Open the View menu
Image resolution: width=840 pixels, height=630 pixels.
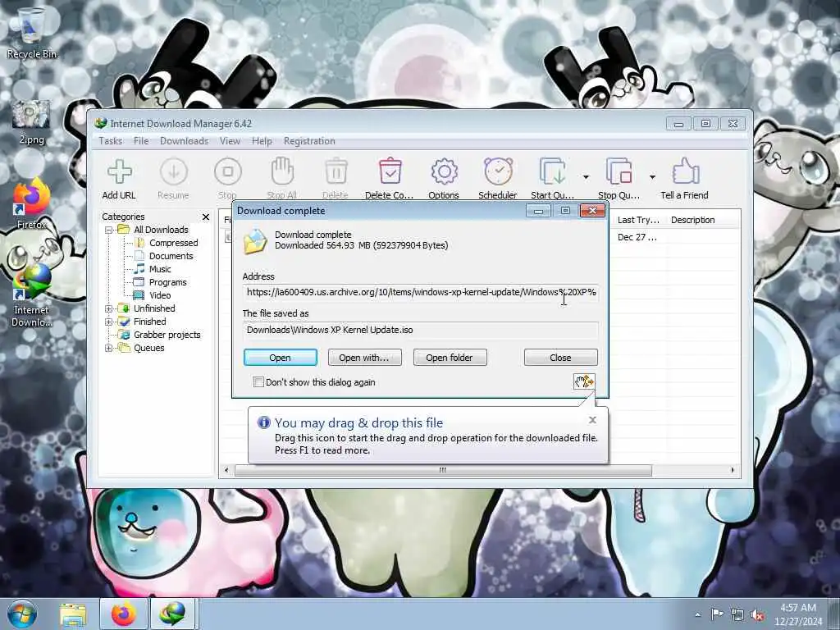click(x=230, y=141)
